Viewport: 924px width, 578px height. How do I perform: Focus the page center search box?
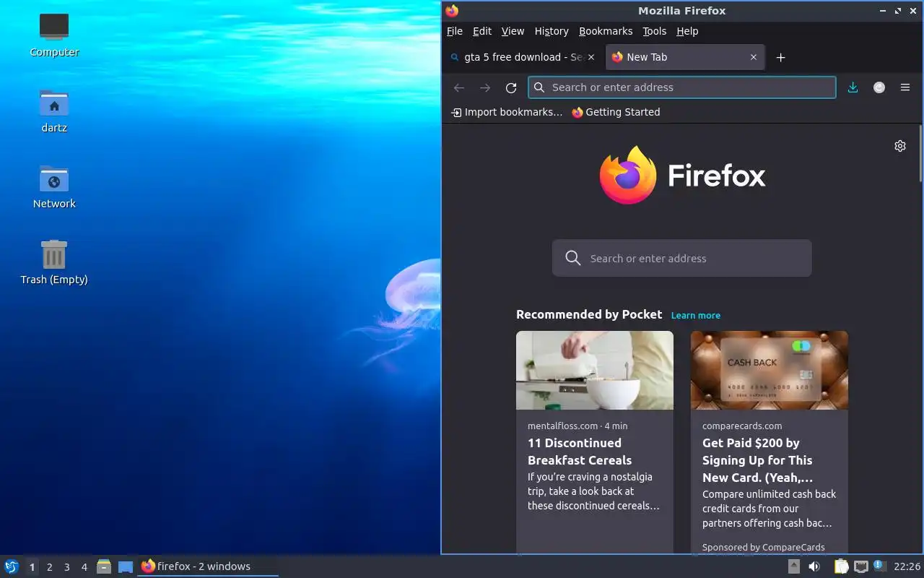[682, 258]
